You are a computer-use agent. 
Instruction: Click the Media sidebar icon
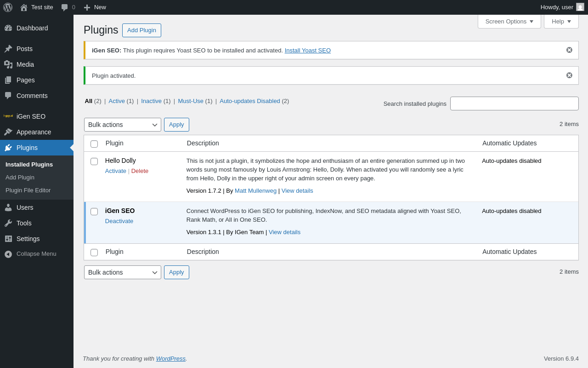8,64
